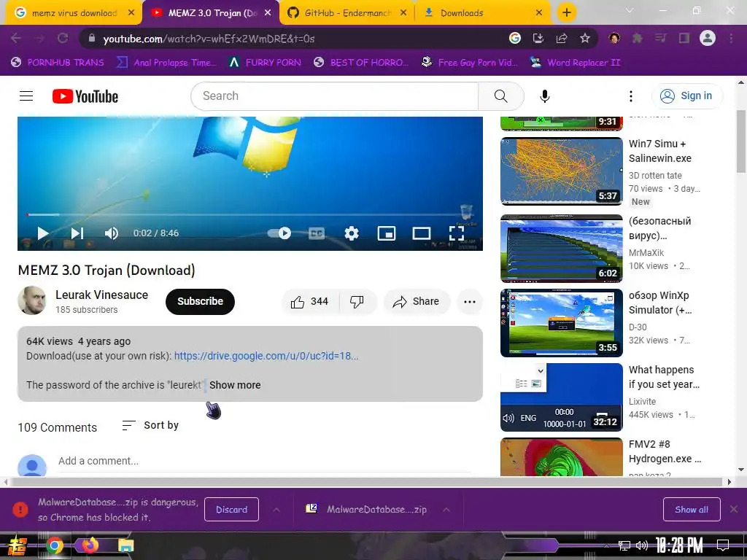Reload the page
The height and width of the screenshot is (560, 747).
(x=63, y=38)
